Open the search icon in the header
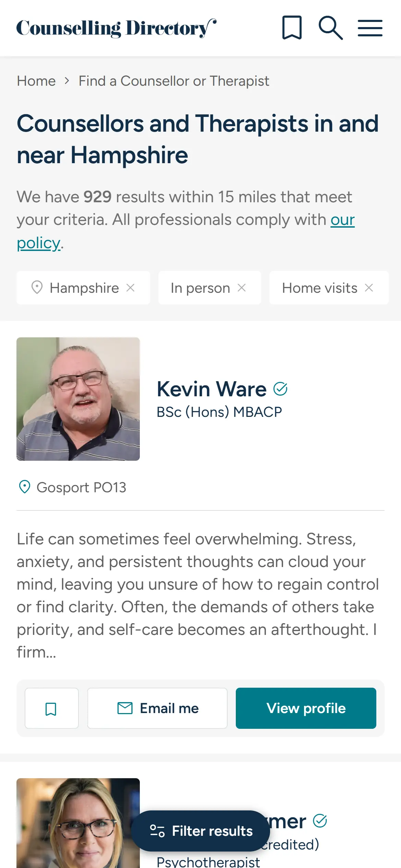Viewport: 401px width, 868px height. [x=330, y=28]
